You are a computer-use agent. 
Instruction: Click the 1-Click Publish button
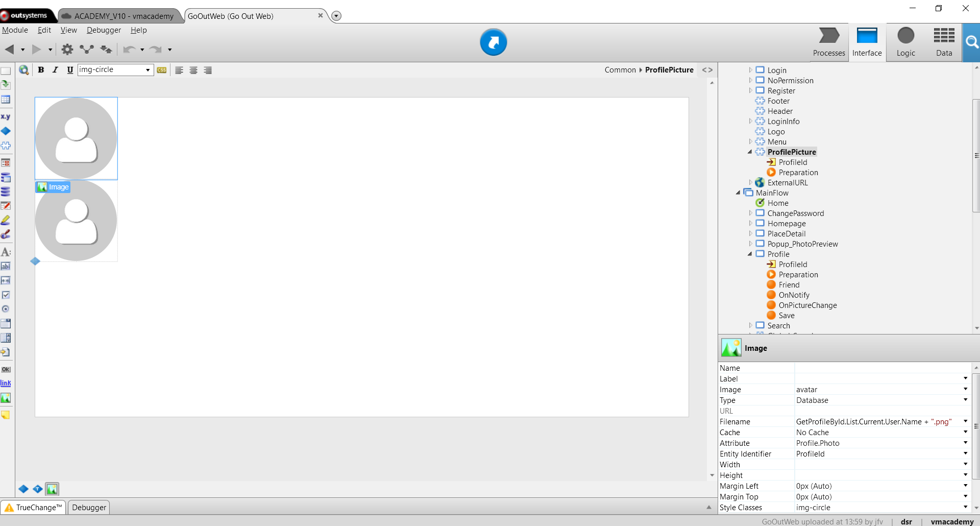493,42
